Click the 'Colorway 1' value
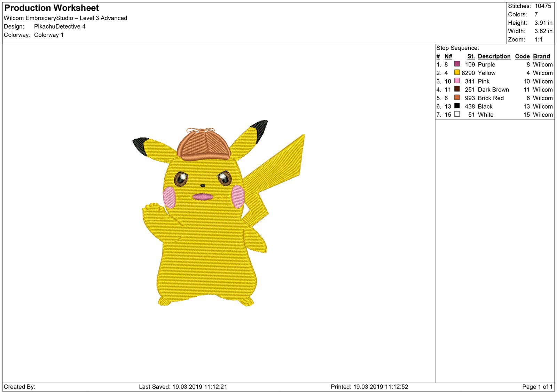This screenshot has width=557, height=392. click(x=49, y=35)
